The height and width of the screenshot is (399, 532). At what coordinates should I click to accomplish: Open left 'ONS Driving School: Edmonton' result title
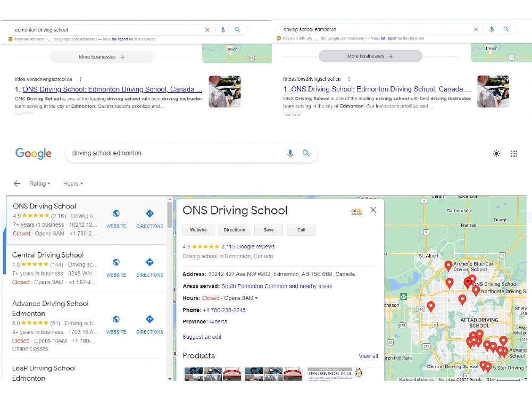pos(112,89)
